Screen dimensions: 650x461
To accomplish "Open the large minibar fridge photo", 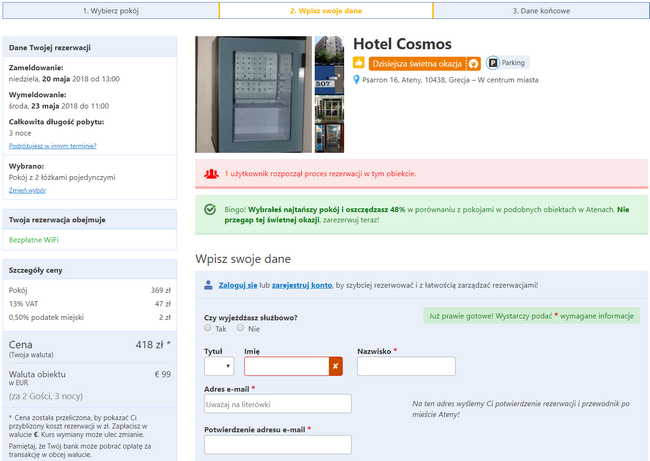I will point(253,95).
